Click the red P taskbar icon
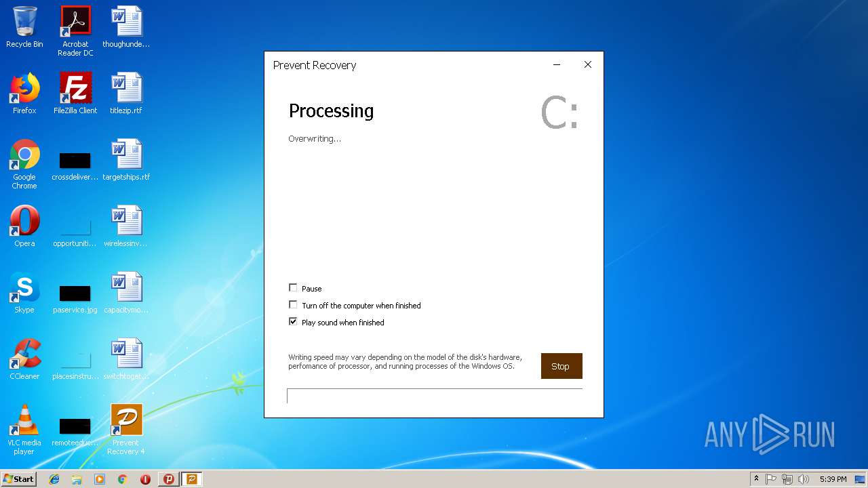Viewport: 868px width, 488px height. 169,479
